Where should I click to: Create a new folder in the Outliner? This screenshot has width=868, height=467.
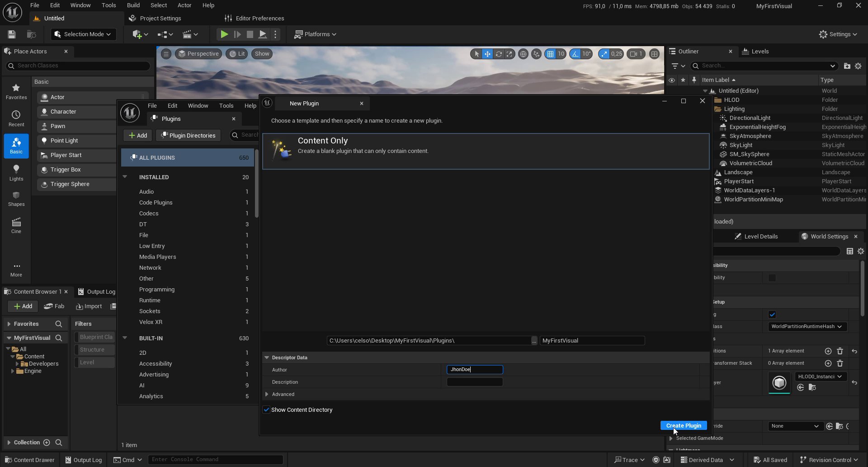[x=847, y=66]
